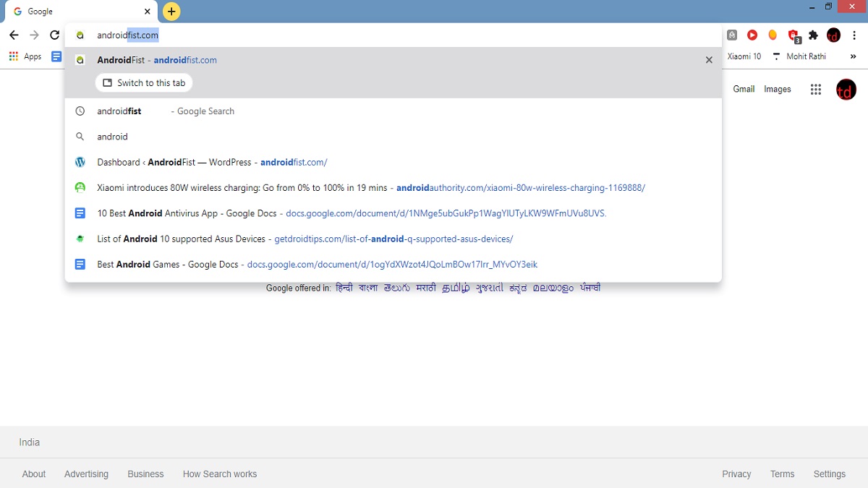Open the Business footer link

coord(145,474)
